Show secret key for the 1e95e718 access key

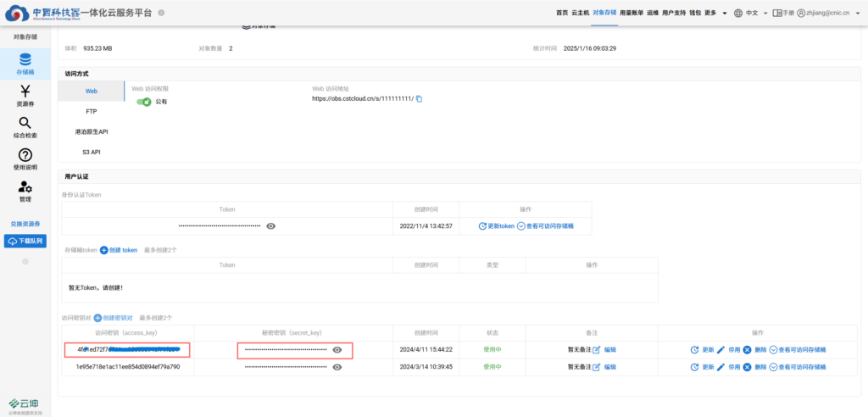[x=337, y=367]
